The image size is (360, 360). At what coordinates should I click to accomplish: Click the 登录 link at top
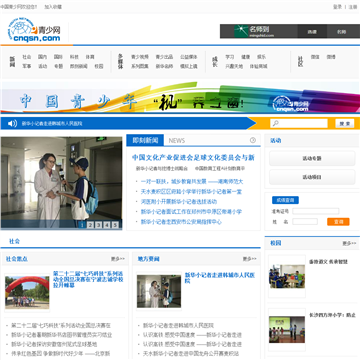[337, 7]
